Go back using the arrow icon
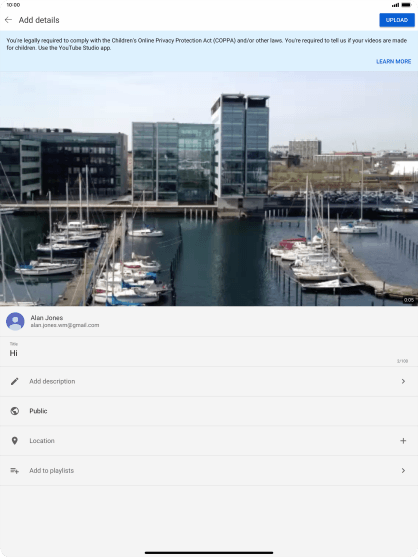The height and width of the screenshot is (557, 418). click(x=9, y=20)
